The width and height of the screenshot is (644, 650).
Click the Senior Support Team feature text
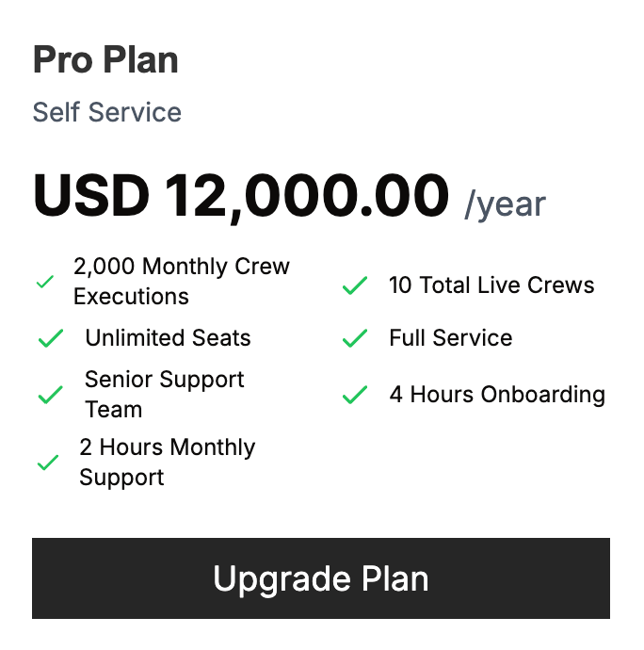165,395
